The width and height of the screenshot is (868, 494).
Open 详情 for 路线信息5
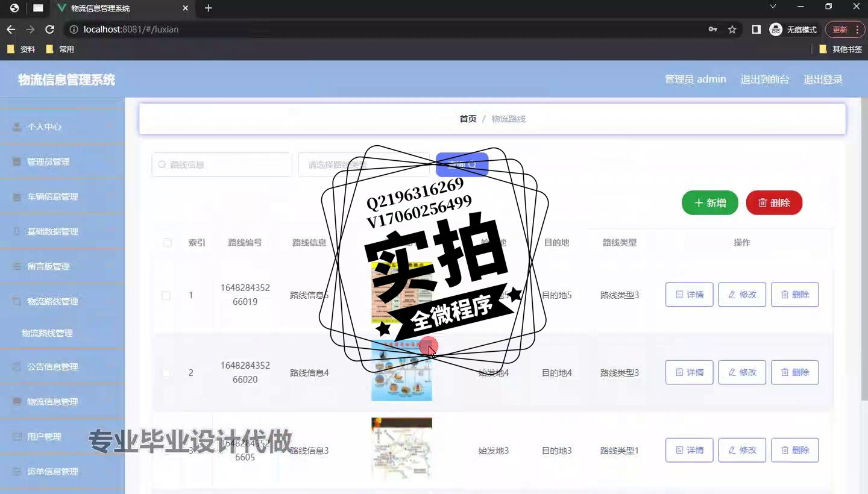(689, 295)
